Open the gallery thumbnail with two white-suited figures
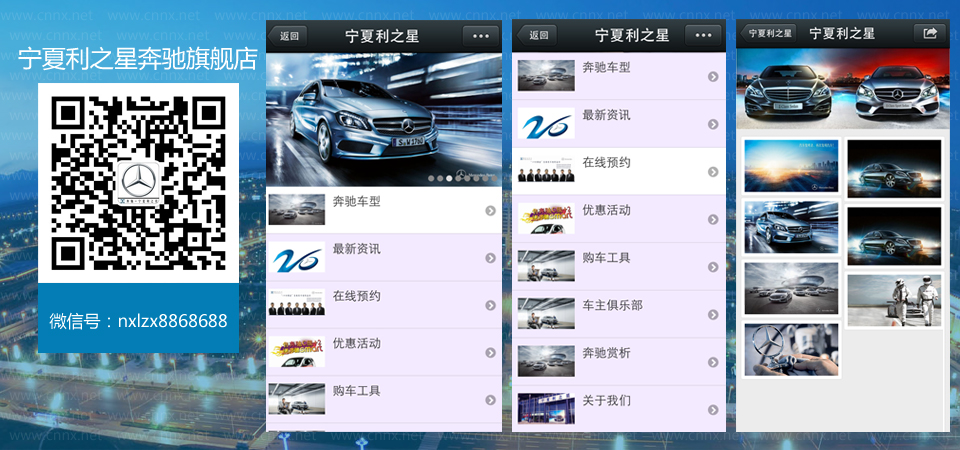The height and width of the screenshot is (450, 960). pos(894,300)
